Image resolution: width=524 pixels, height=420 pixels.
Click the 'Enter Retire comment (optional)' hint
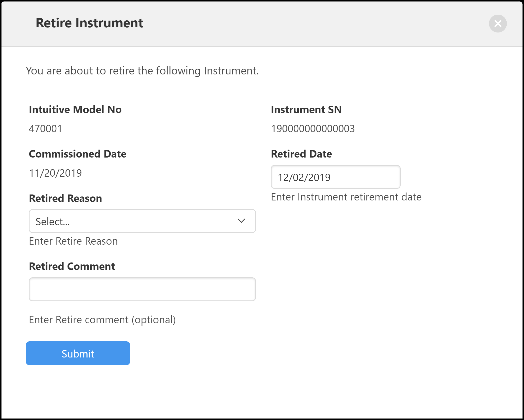tap(102, 320)
